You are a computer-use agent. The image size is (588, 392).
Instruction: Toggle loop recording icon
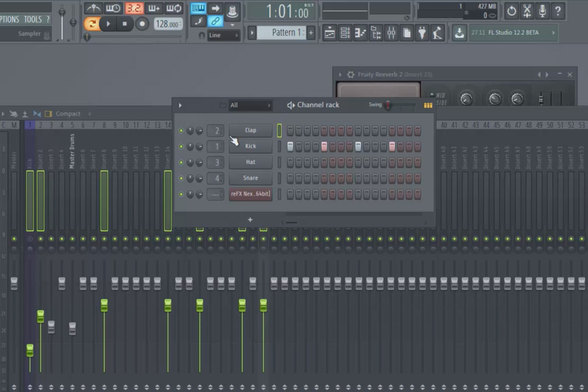(174, 8)
